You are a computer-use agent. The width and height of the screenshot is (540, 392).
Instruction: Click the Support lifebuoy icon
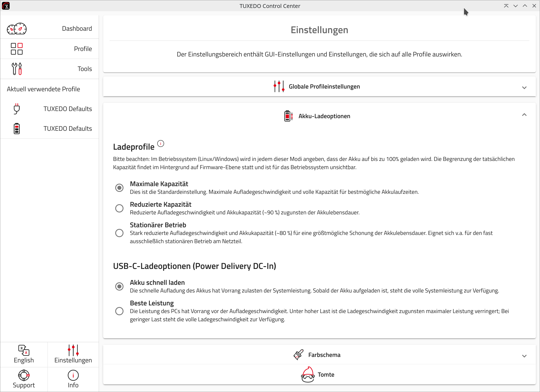(24, 375)
